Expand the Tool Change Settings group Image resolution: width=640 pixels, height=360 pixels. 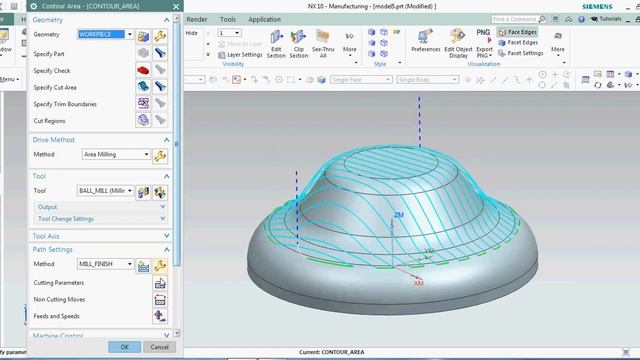[163, 218]
